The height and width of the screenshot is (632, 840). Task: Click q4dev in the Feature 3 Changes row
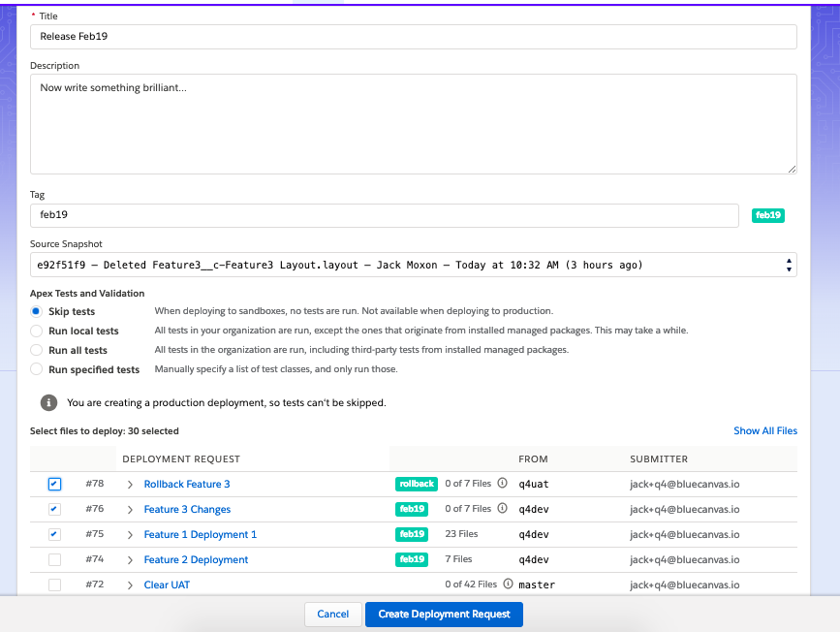click(x=534, y=509)
